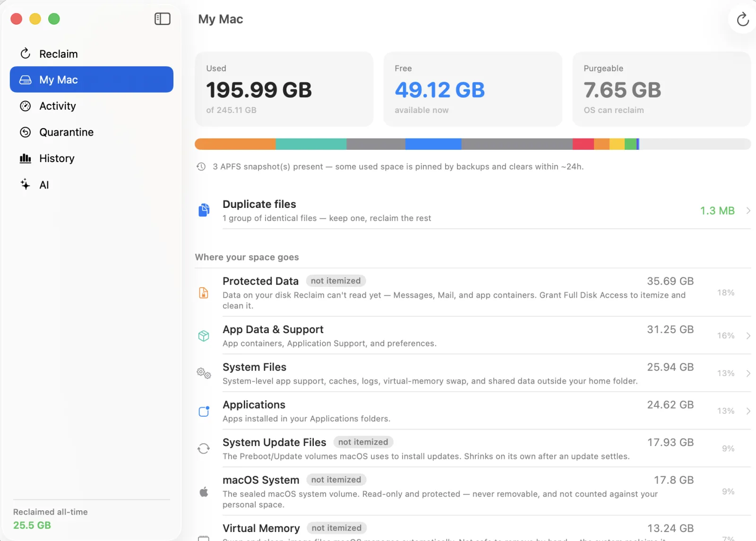
Task: Click the Used 195.99 GB card
Action: pyautogui.click(x=284, y=89)
